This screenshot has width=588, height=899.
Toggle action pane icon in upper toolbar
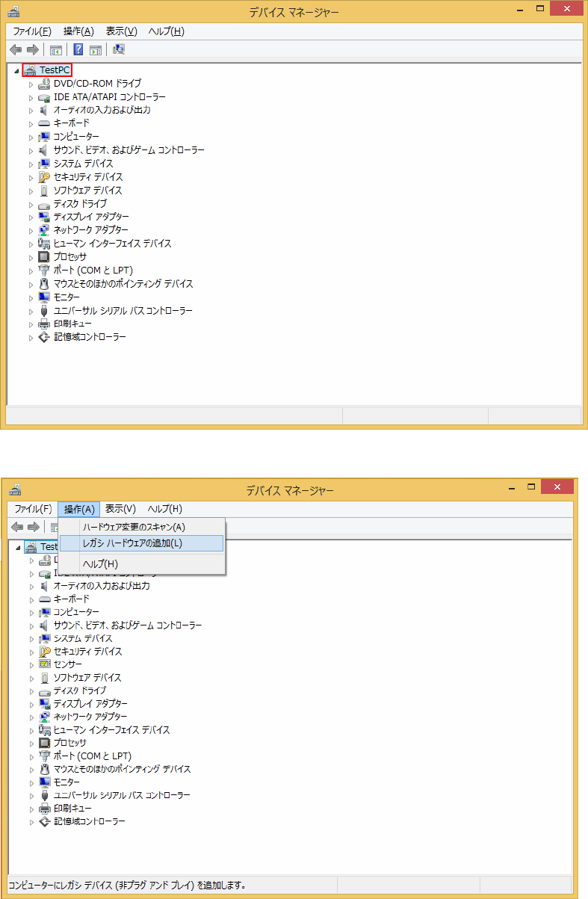pyautogui.click(x=96, y=50)
